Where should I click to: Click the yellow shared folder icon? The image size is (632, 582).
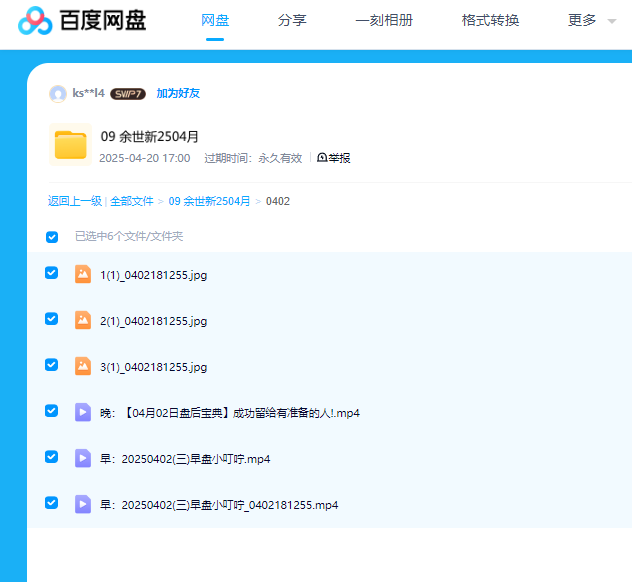tap(70, 145)
